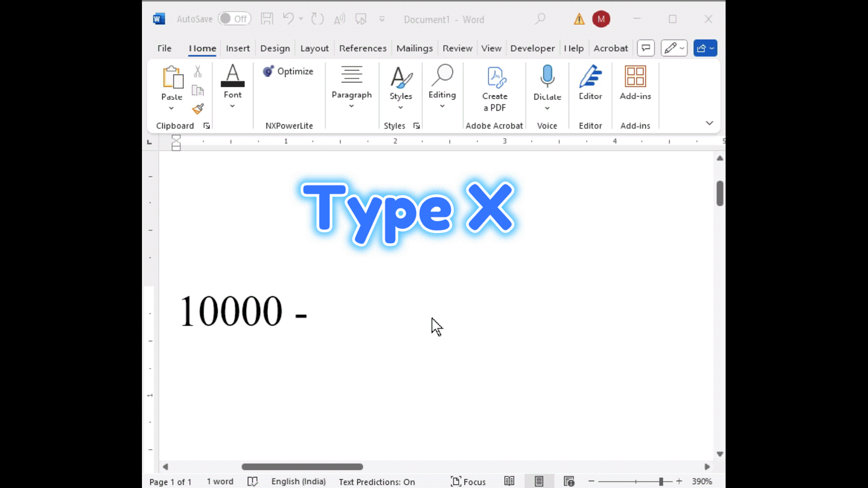
Task: Click the horizontal scrollbar thumb
Action: pyautogui.click(x=302, y=467)
